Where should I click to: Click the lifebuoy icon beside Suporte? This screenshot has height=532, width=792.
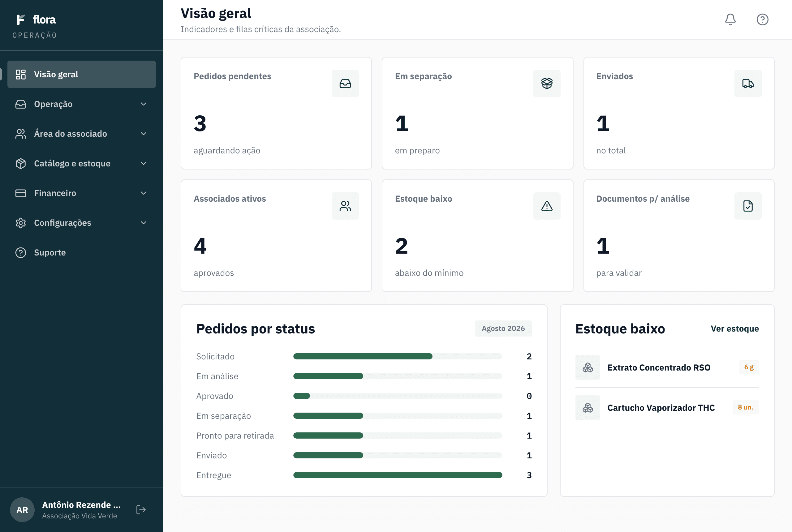coord(21,252)
